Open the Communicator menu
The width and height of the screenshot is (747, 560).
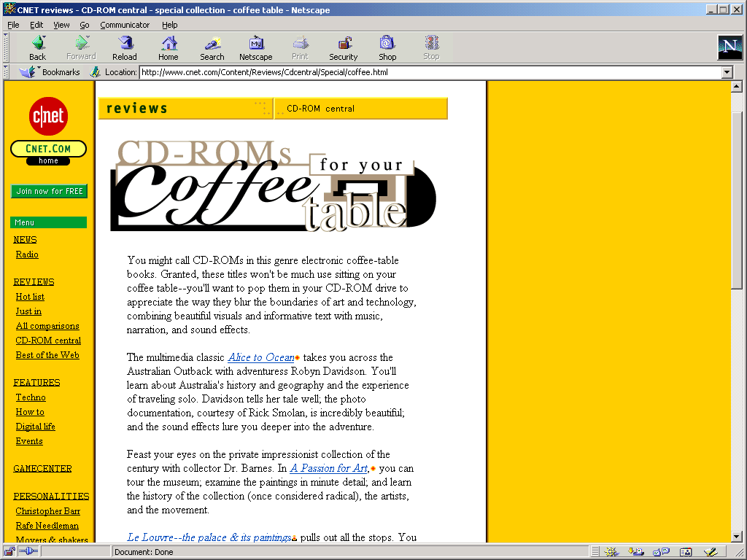[x=125, y=25]
